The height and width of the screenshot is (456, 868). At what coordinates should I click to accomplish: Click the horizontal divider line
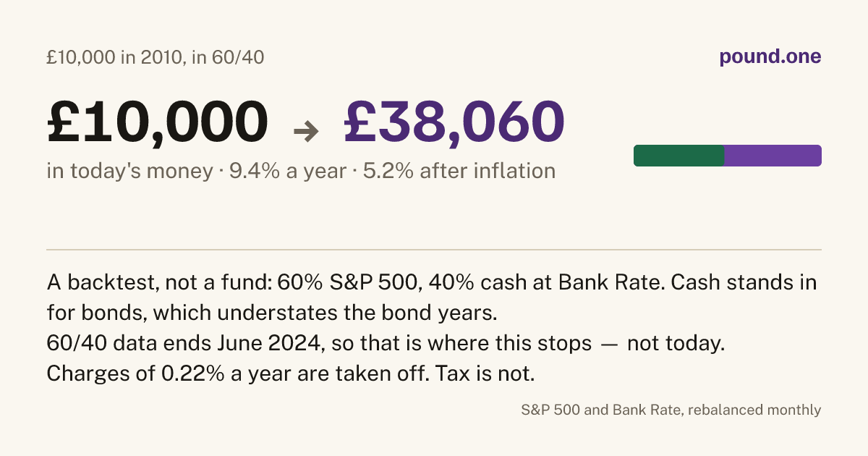coord(434,250)
